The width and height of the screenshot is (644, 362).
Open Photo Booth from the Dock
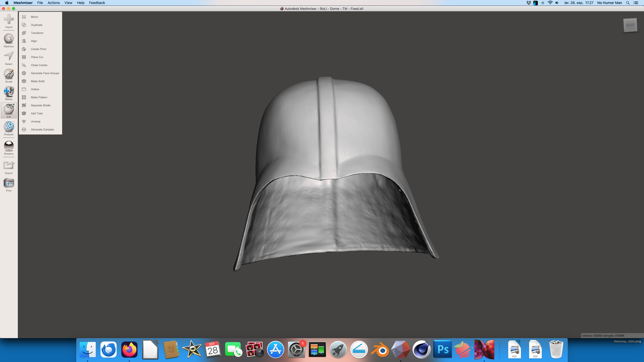tap(255, 349)
